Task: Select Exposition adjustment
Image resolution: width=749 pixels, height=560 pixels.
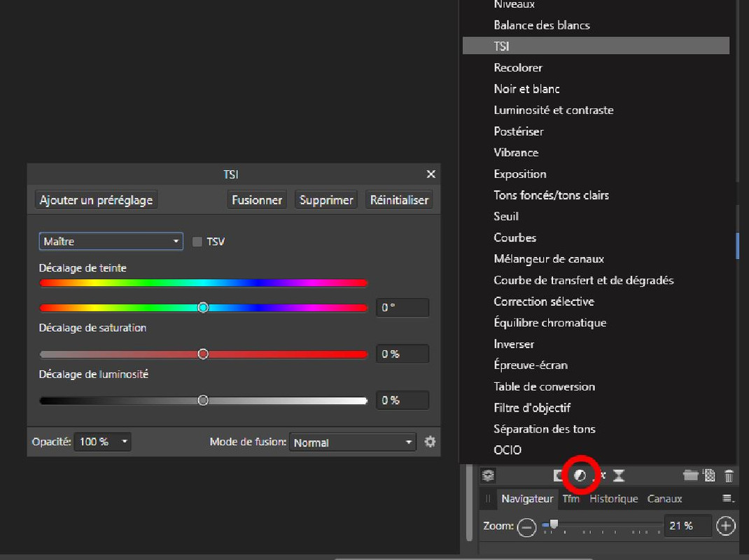Action: point(596,174)
